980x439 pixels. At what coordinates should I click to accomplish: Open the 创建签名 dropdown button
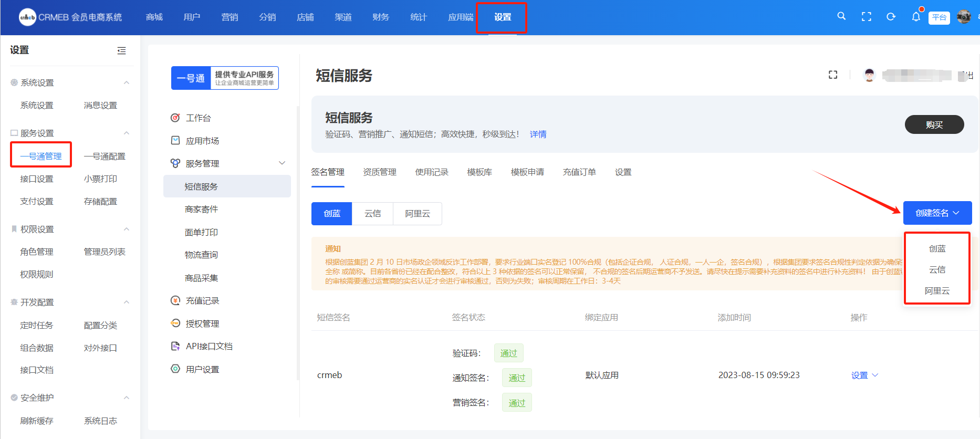point(937,213)
